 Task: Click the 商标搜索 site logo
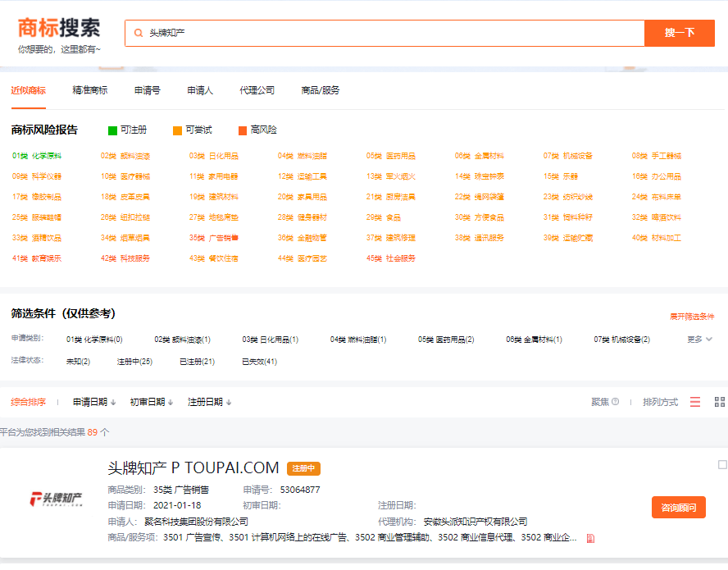coord(59,28)
